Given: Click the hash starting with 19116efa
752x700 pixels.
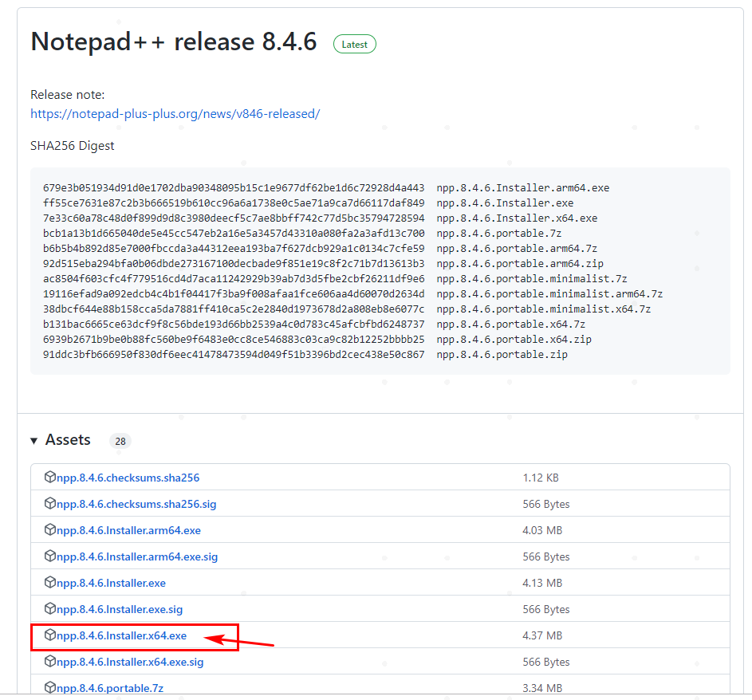Looking at the screenshot, I should click(234, 294).
